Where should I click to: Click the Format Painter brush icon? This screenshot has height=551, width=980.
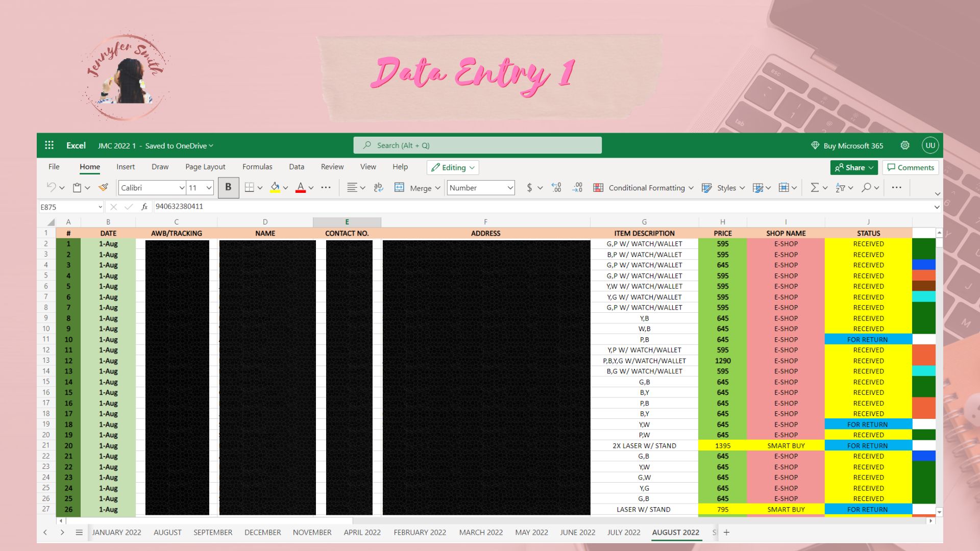coord(103,187)
